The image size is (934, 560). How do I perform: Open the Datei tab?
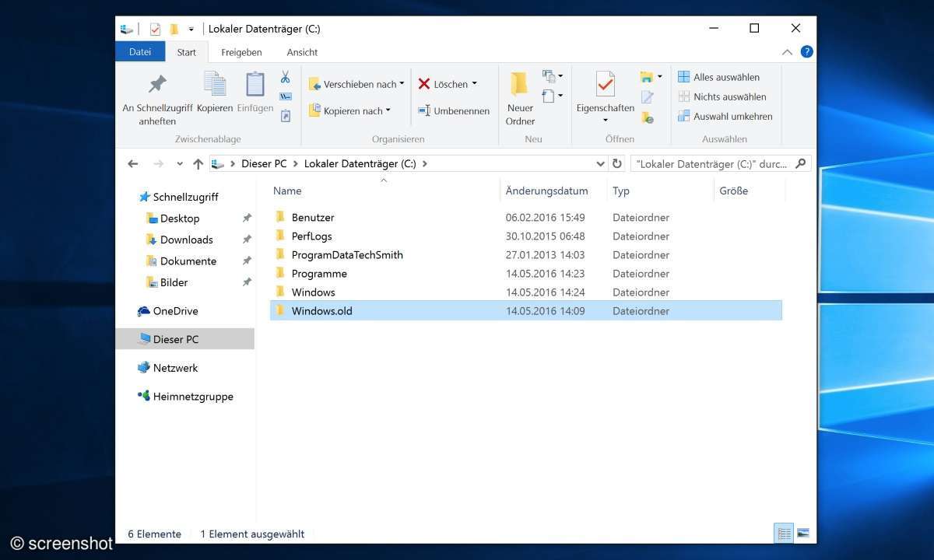[140, 52]
